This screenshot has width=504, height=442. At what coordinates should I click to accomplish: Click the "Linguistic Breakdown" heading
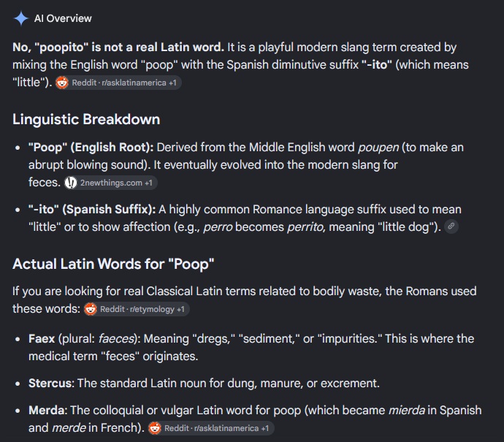click(86, 119)
